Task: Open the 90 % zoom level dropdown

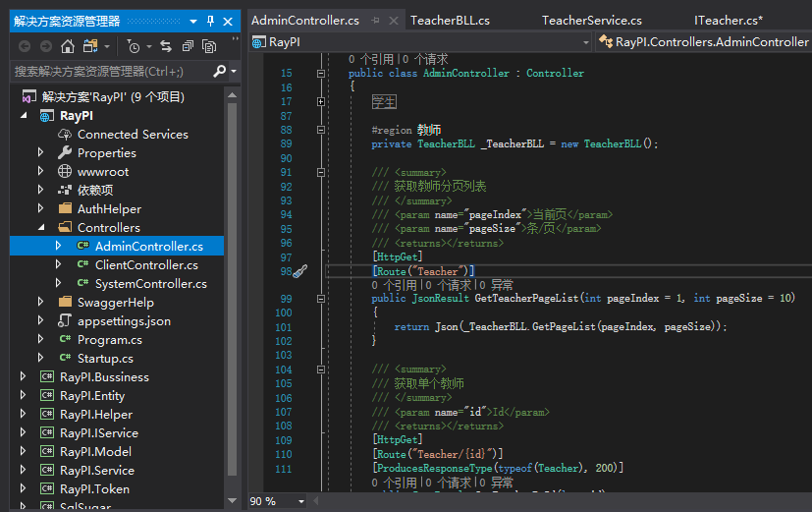Action: point(300,501)
